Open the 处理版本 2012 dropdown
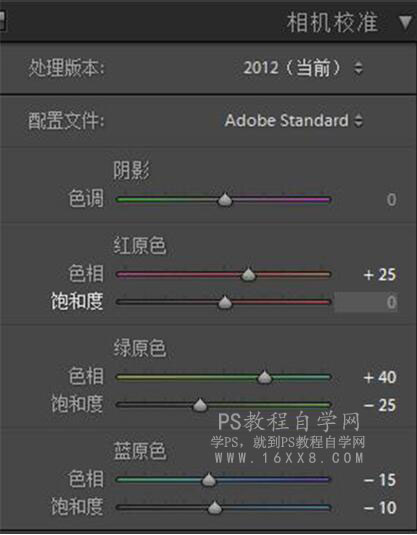The width and height of the screenshot is (417, 535). click(x=303, y=67)
